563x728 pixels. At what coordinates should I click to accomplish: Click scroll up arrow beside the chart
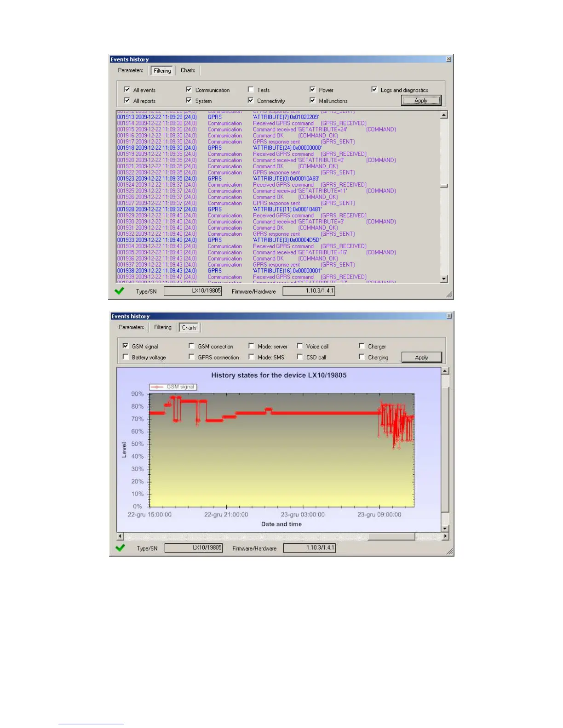click(x=445, y=371)
